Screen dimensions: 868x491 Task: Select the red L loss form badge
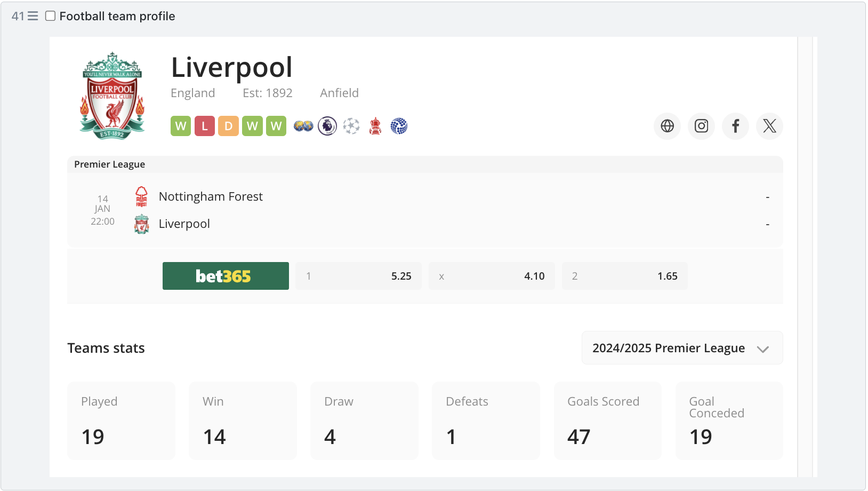(x=205, y=126)
